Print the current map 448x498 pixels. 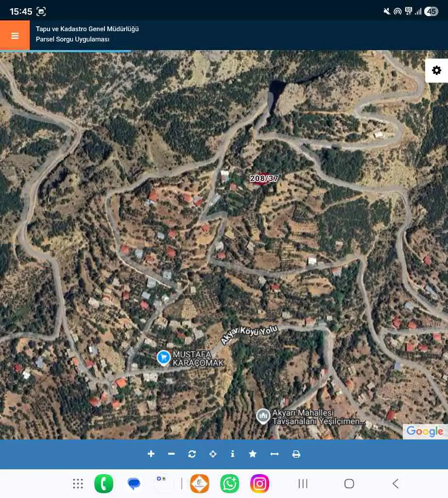click(296, 454)
